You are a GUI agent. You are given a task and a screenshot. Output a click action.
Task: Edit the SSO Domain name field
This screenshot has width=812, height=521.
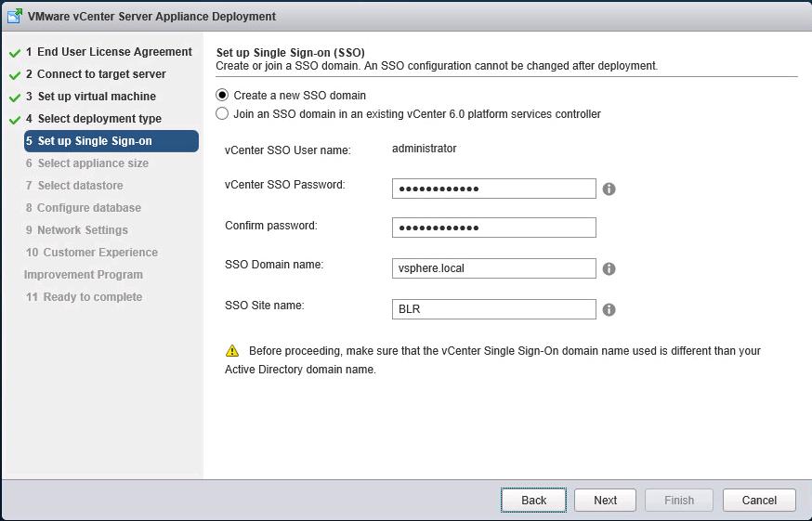[x=493, y=268]
